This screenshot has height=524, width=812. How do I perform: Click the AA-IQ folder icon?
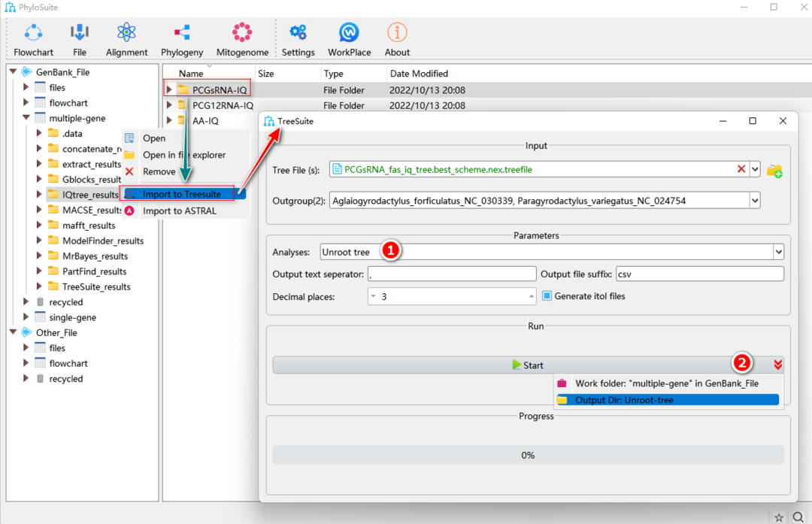pyautogui.click(x=182, y=120)
